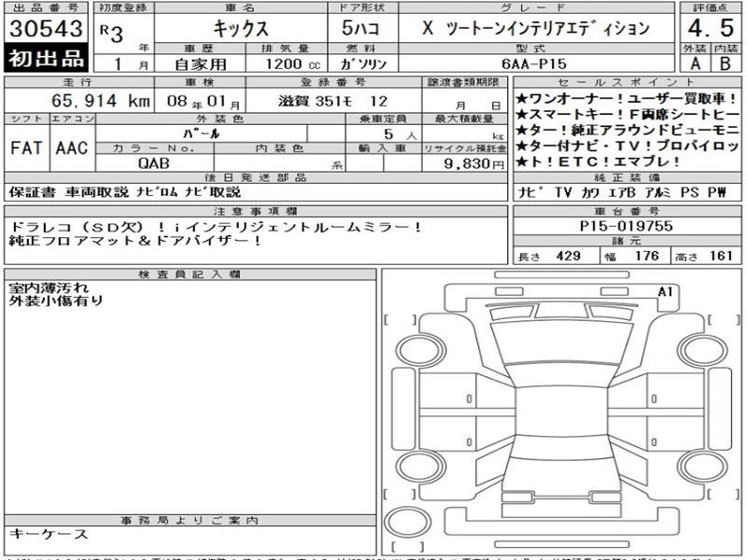Click the office notice キーケース
The width and height of the screenshot is (747, 560).
point(49,534)
